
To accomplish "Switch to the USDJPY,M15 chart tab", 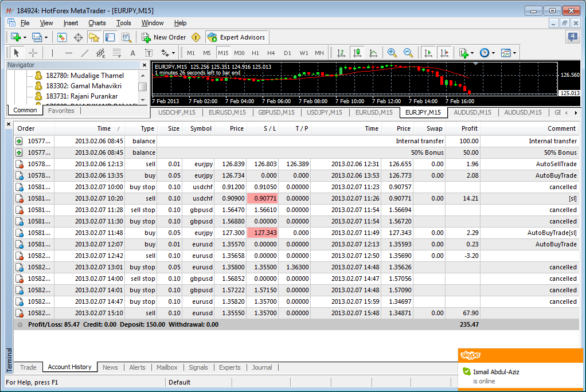I will [x=325, y=112].
